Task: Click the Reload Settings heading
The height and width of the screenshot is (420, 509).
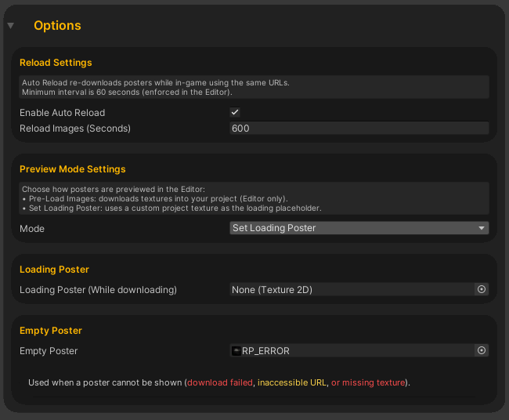Action: (56, 63)
